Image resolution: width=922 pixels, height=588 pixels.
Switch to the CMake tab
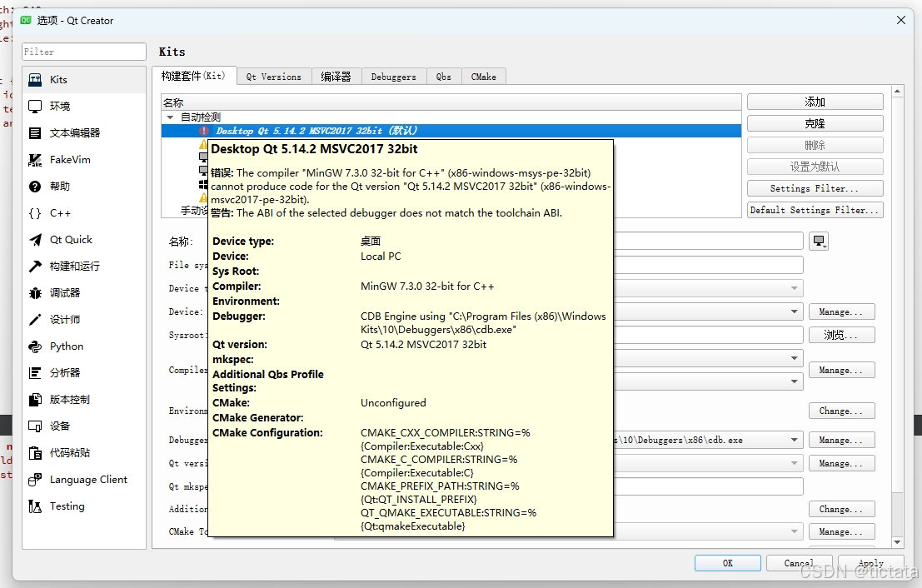(484, 76)
